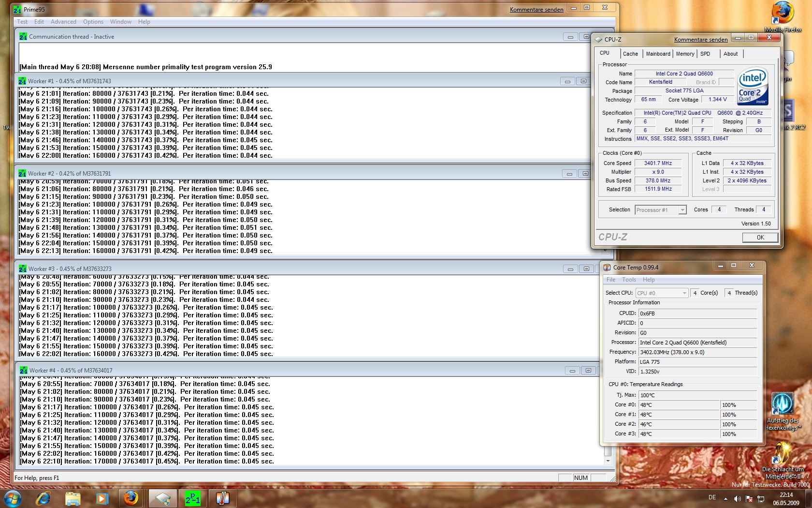The height and width of the screenshot is (508, 812).
Task: Restore the Worker #2 child window
Action: point(585,174)
